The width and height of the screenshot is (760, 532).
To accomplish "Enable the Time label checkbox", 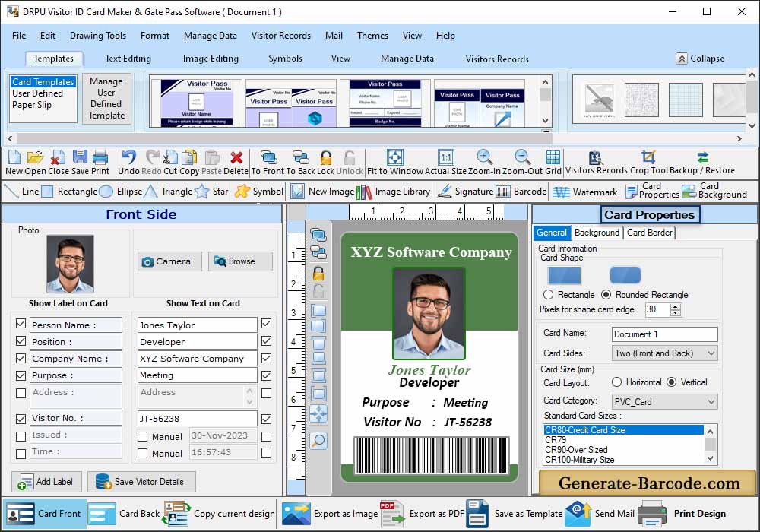I will [21, 454].
